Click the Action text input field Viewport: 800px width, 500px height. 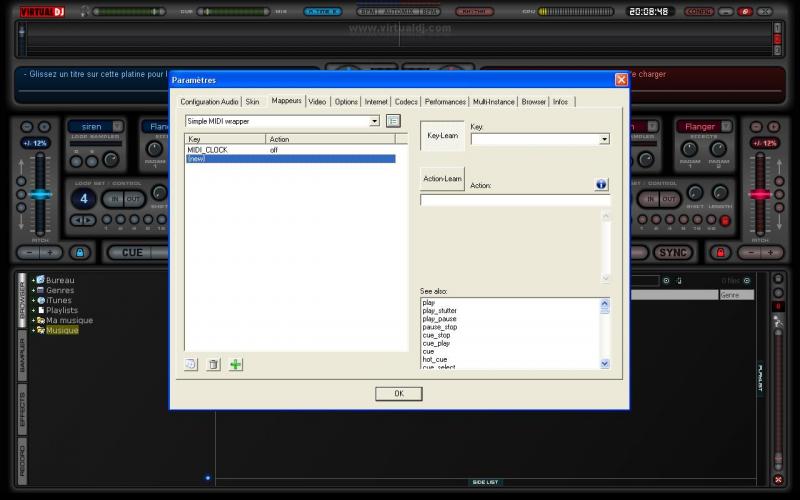point(515,199)
